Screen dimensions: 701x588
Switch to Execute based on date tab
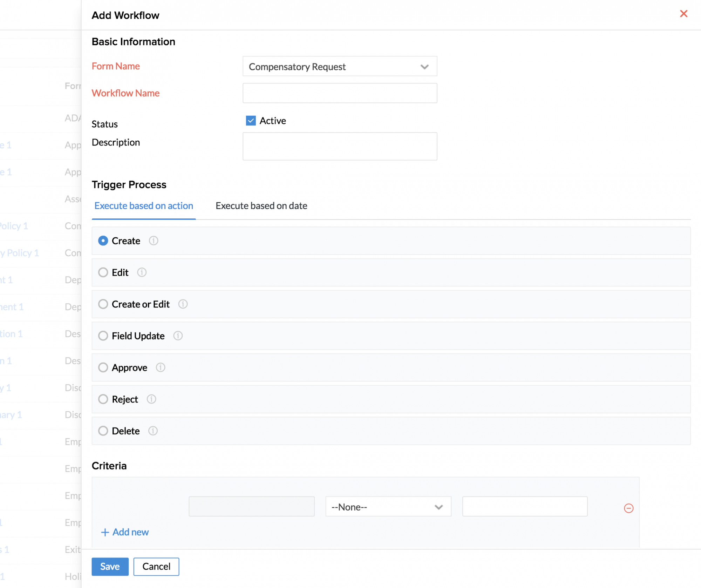[261, 206]
